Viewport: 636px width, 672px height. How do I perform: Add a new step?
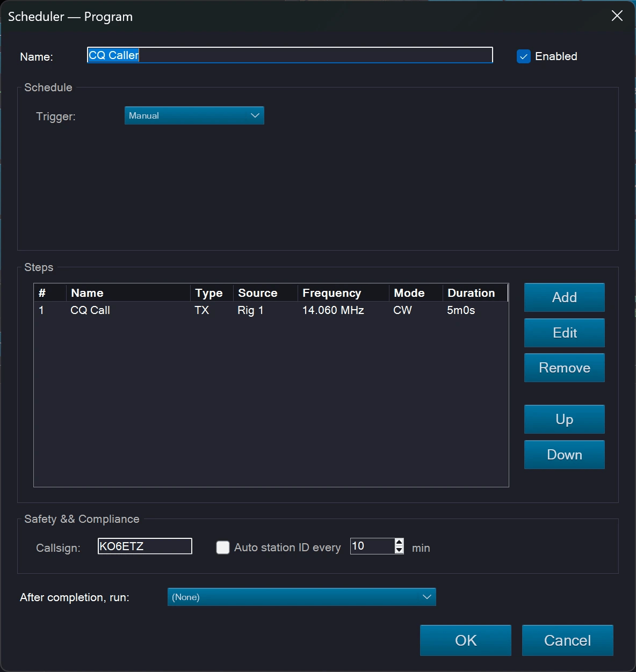565,297
